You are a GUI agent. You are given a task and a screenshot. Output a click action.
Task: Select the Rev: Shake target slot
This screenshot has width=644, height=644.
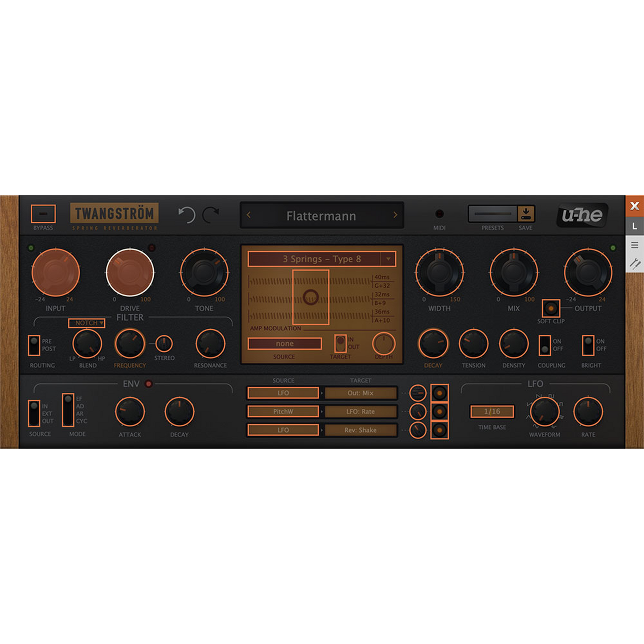click(x=361, y=430)
